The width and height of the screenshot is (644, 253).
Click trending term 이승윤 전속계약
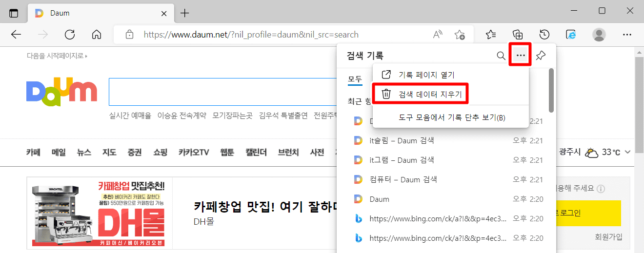coord(181,116)
